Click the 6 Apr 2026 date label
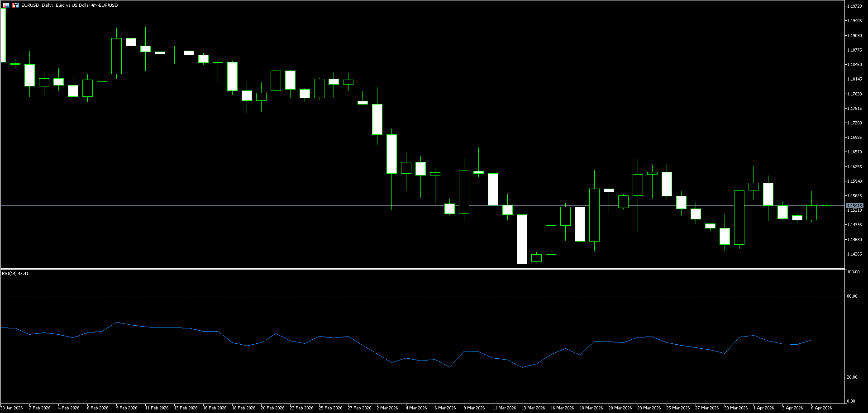868x413 pixels. click(821, 408)
